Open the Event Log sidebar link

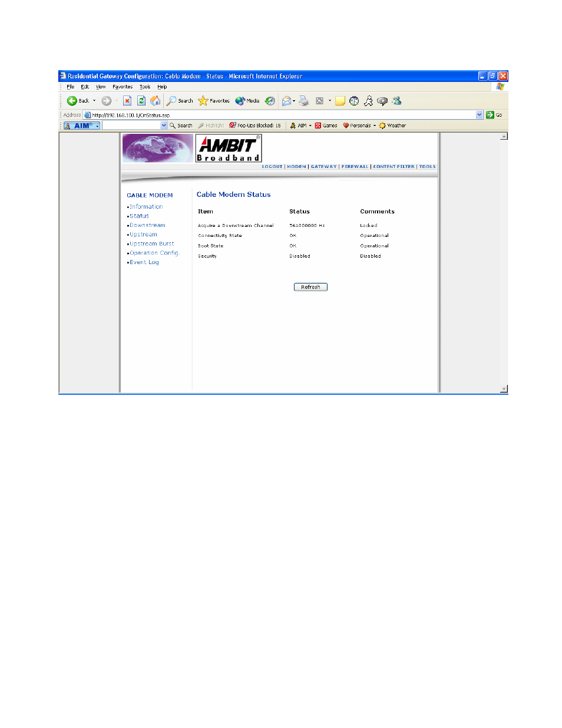144,262
